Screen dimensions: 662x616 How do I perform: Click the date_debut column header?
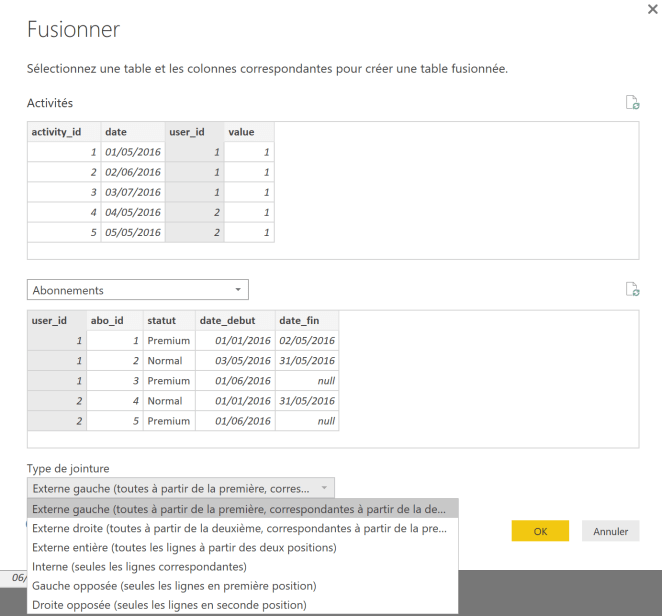(x=235, y=321)
